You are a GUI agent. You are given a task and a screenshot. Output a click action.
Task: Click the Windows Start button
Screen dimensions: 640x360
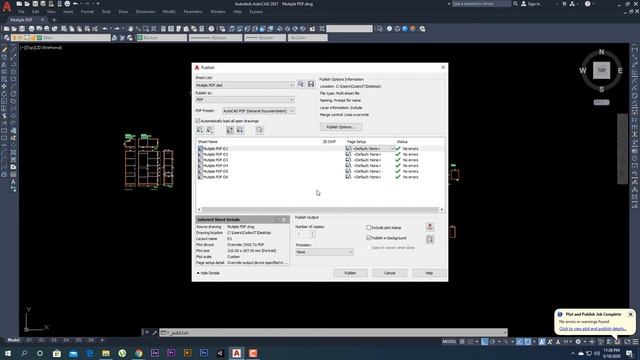pos(8,353)
